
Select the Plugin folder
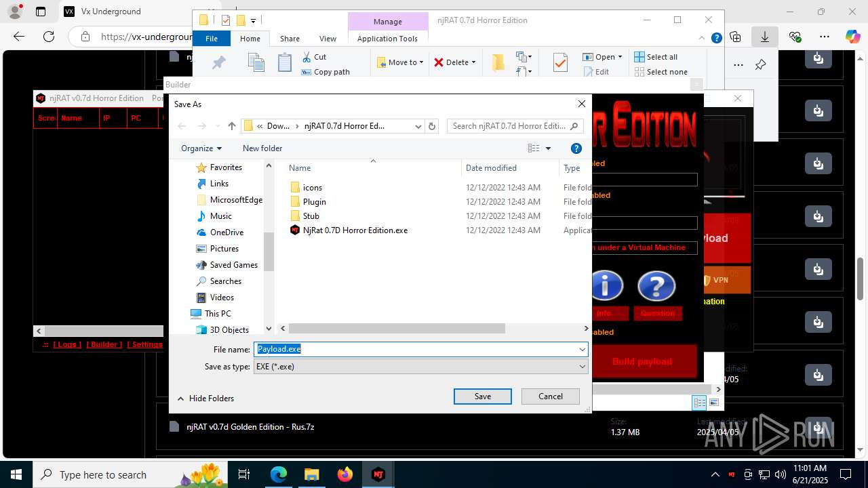point(314,202)
